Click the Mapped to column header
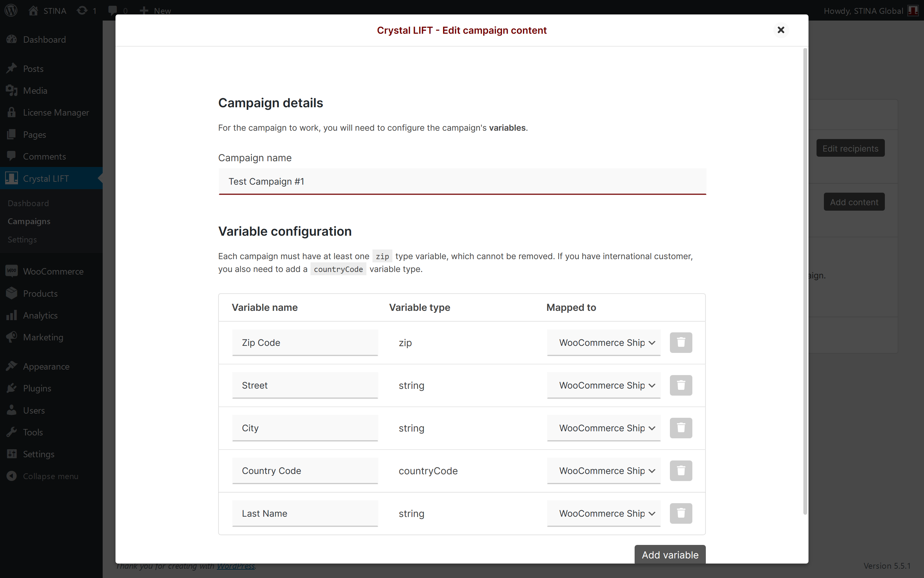The width and height of the screenshot is (924, 578). [571, 307]
